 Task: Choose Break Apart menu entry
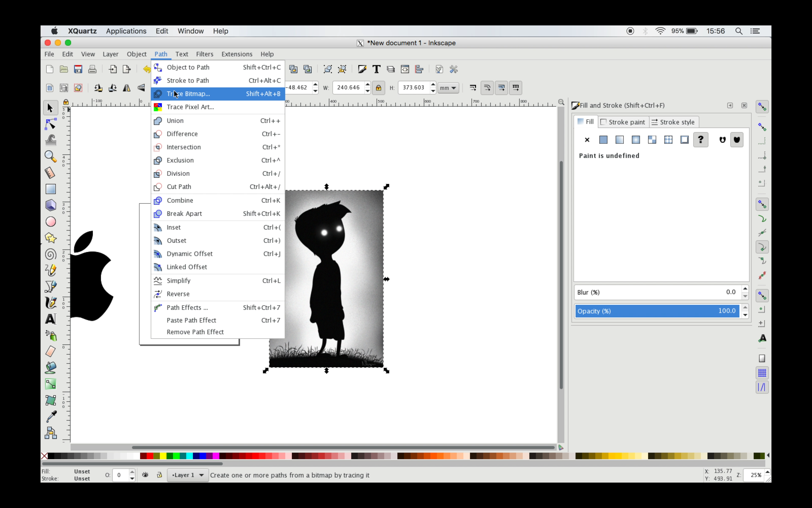coord(218,214)
